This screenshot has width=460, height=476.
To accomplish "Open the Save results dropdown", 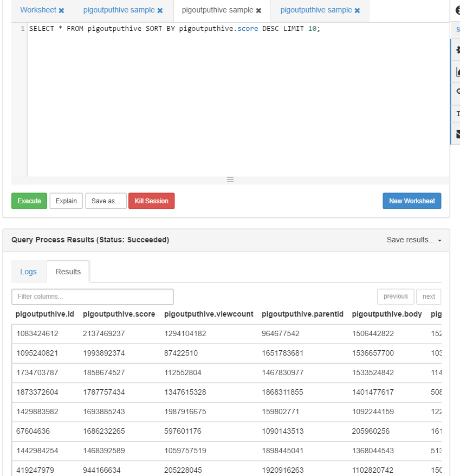I will (x=414, y=240).
